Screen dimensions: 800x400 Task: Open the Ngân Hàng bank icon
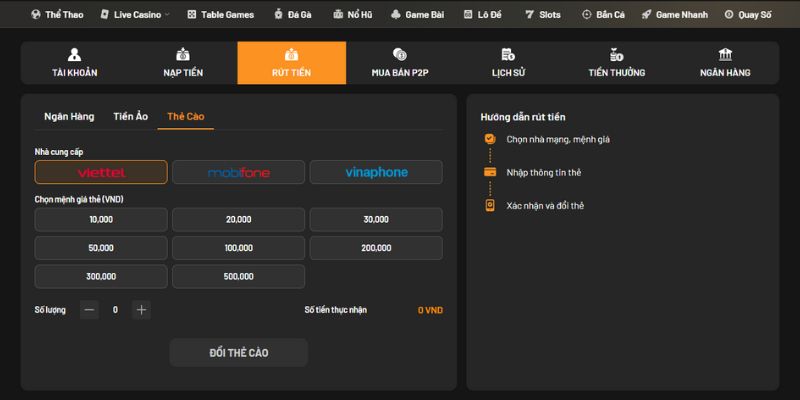click(725, 55)
